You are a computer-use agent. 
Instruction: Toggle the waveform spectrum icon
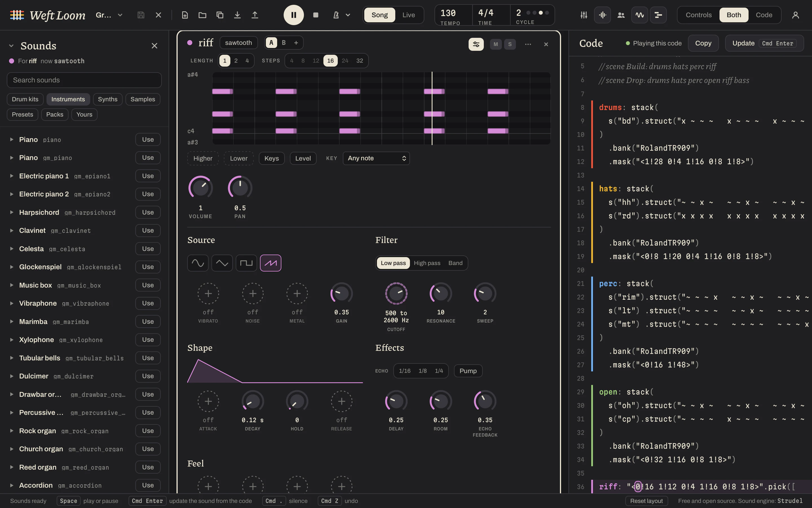pos(603,15)
